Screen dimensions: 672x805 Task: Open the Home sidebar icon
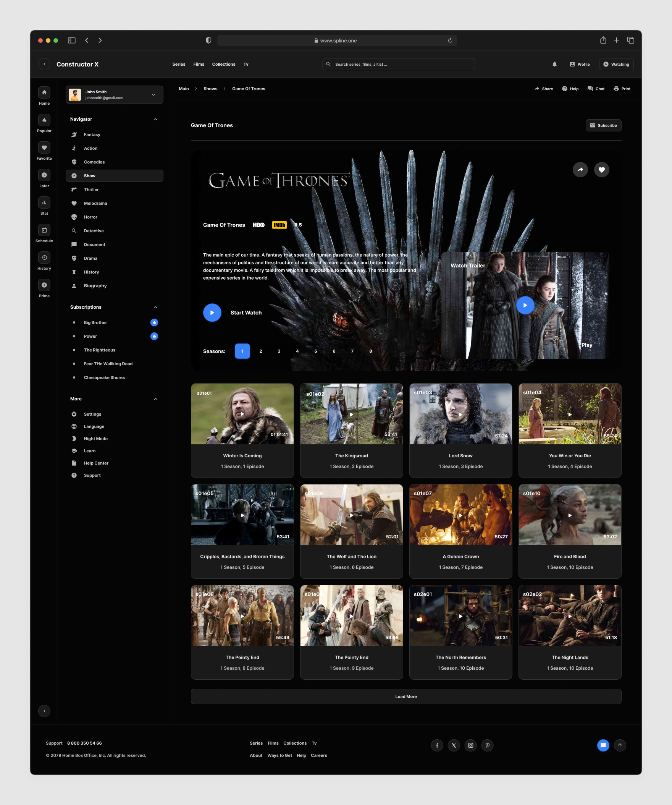click(x=44, y=92)
